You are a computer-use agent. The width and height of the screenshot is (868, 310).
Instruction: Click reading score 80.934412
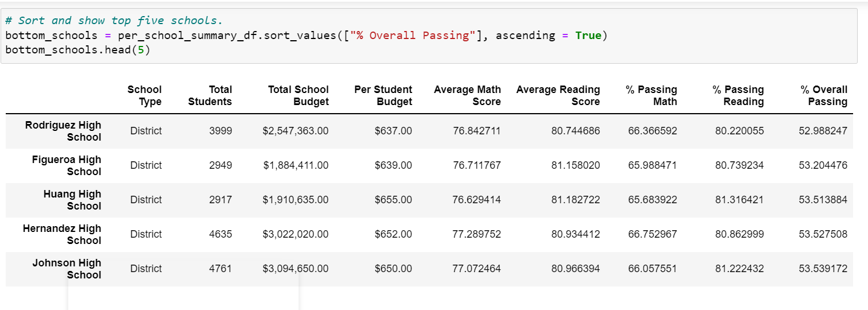(x=576, y=234)
